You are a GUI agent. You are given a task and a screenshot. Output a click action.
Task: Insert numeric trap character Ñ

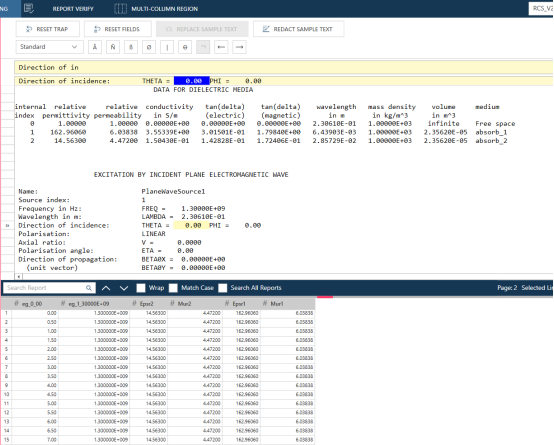(x=113, y=47)
